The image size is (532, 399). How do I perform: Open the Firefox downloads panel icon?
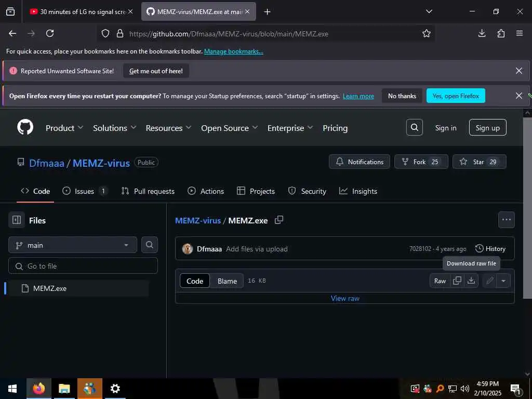(482, 33)
